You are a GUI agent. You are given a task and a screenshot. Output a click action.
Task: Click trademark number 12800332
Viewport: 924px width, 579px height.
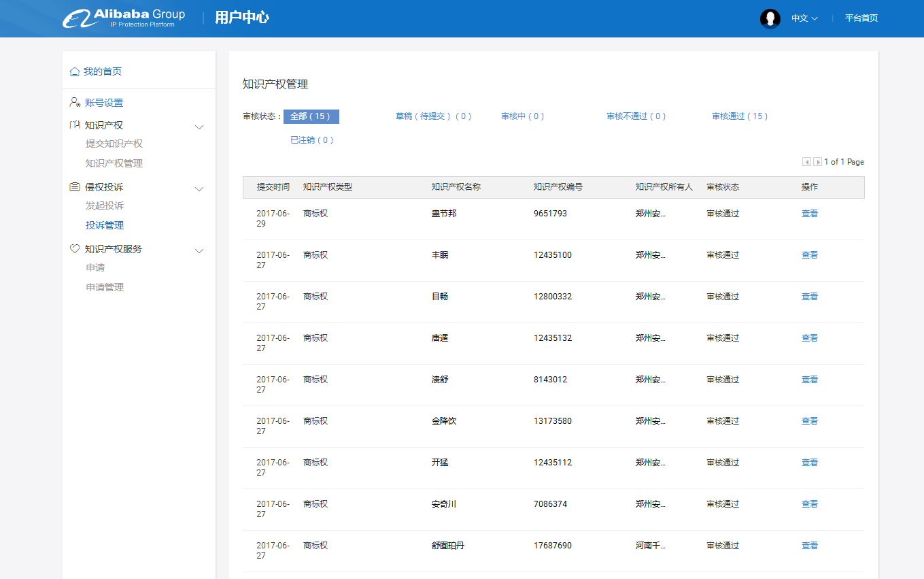[x=553, y=297]
